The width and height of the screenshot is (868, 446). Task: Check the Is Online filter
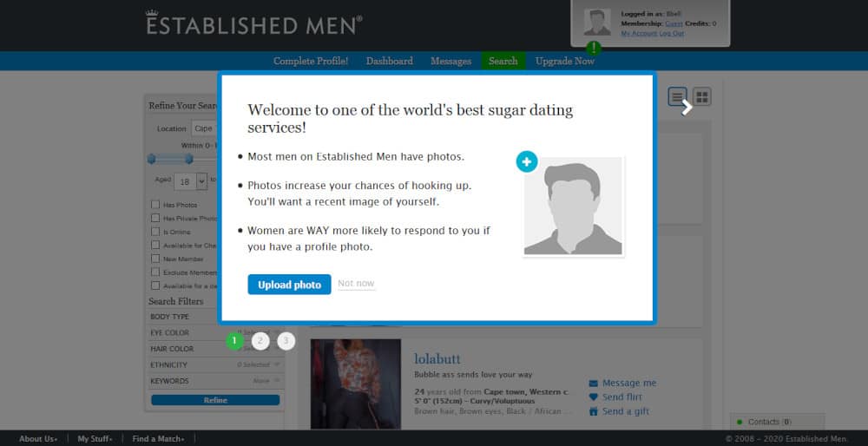coord(155,232)
